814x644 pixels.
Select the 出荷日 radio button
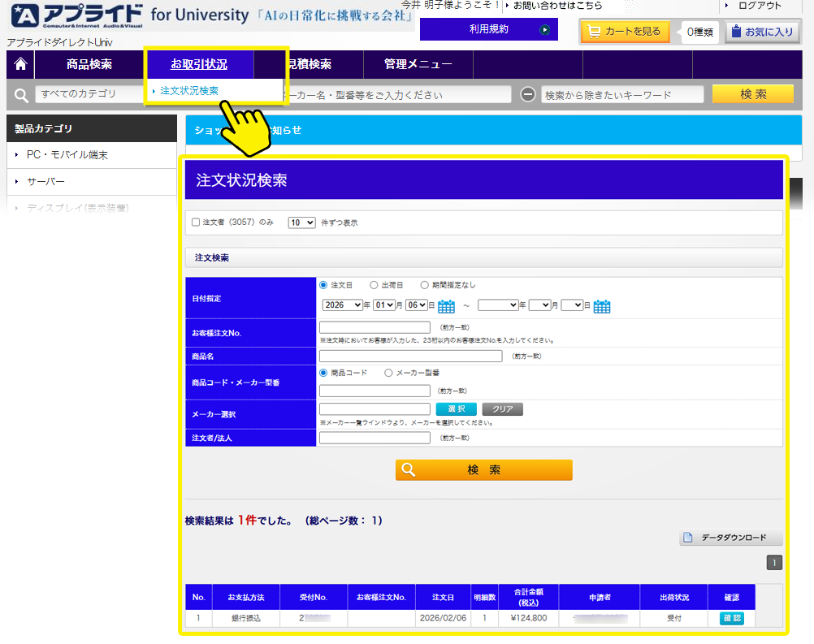[x=374, y=285]
